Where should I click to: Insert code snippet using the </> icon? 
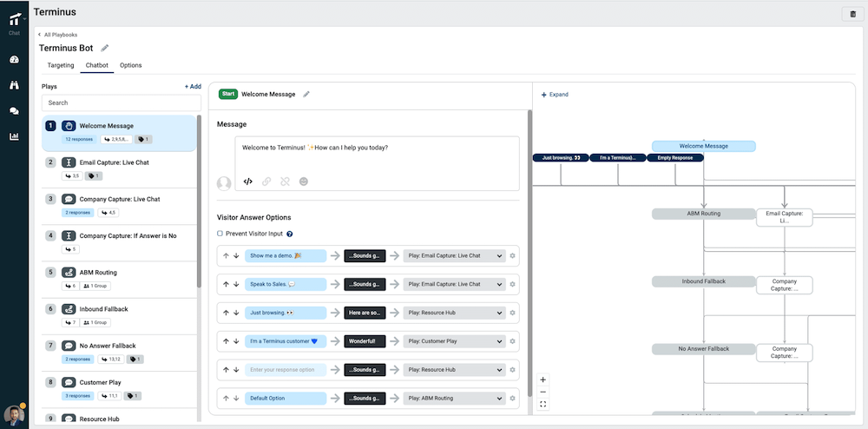(x=247, y=181)
